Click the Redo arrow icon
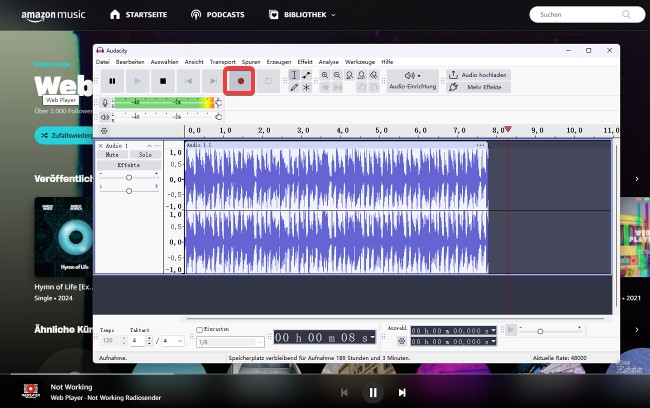Viewport: 650px width, 408px height. point(374,87)
